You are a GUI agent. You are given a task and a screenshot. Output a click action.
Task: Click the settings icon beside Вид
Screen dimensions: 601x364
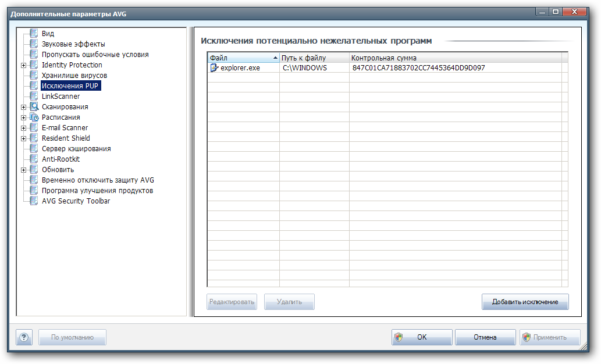pyautogui.click(x=34, y=33)
